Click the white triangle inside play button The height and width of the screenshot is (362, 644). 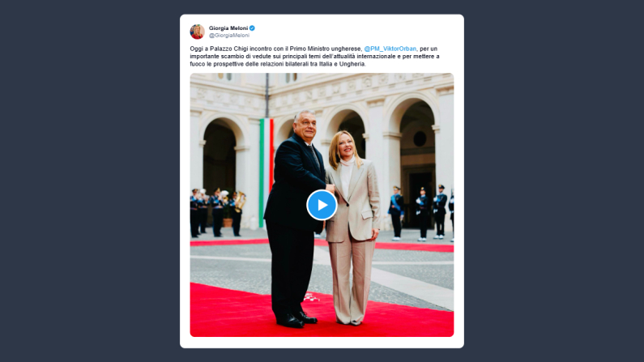pyautogui.click(x=323, y=205)
